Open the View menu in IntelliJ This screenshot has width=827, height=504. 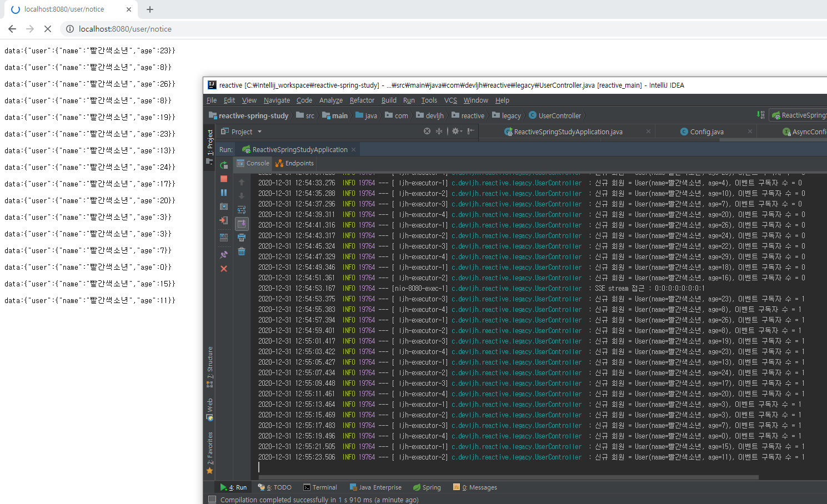249,100
